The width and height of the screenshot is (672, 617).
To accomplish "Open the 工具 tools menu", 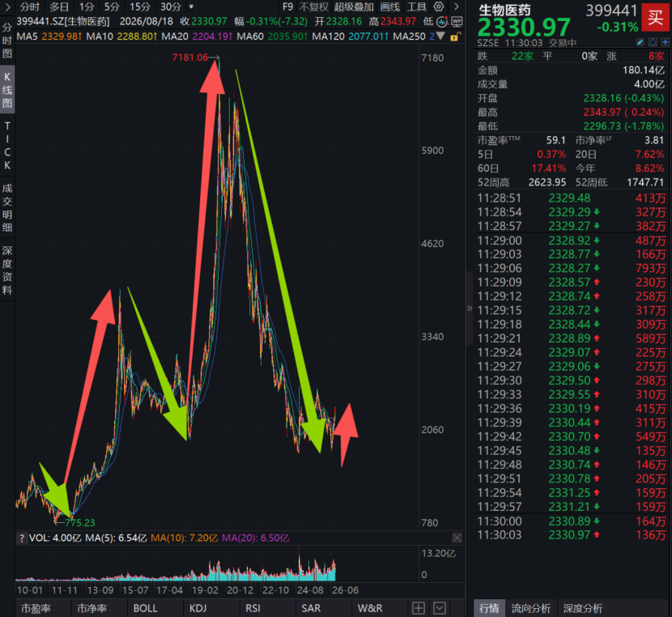I will tap(417, 6).
